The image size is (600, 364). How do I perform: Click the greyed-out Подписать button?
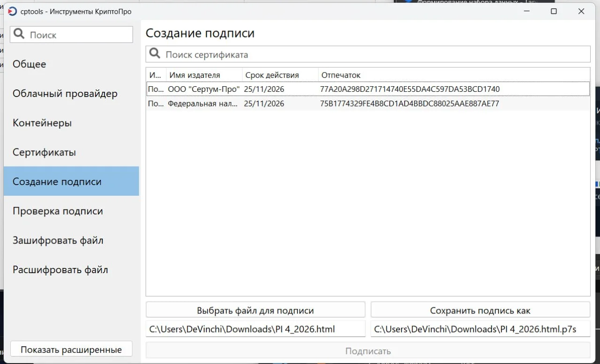[368, 351]
